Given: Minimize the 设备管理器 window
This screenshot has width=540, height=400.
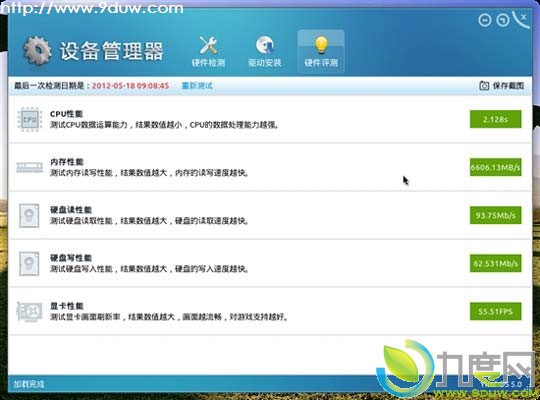Looking at the screenshot, I should (485, 20).
